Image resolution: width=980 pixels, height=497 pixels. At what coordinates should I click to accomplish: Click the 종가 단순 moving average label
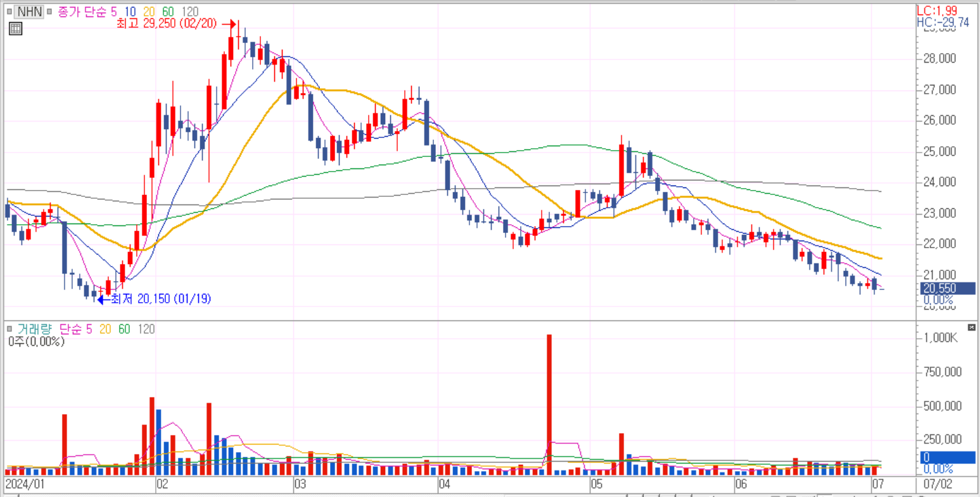[84, 11]
